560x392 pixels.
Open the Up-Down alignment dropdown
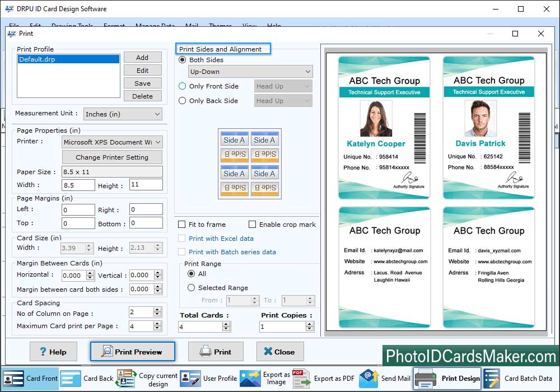[250, 72]
